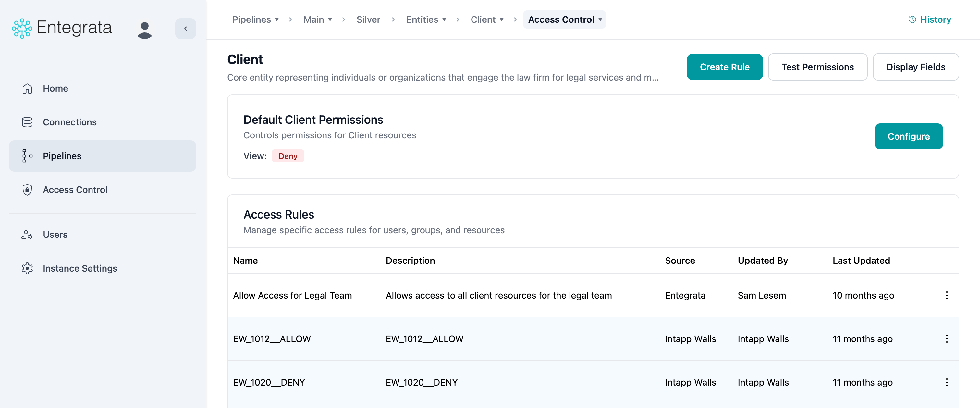Click Sam Lesem in Updated By column

[x=762, y=295]
